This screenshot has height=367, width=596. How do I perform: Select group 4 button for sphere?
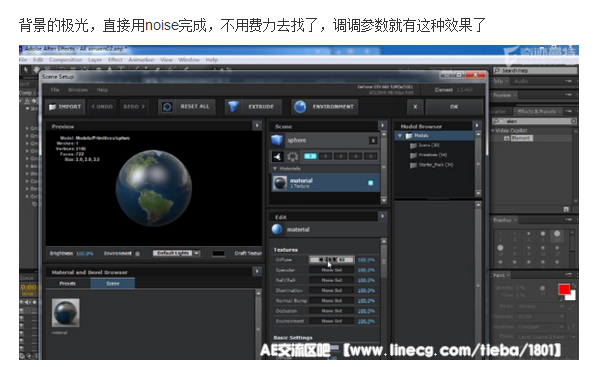point(355,156)
